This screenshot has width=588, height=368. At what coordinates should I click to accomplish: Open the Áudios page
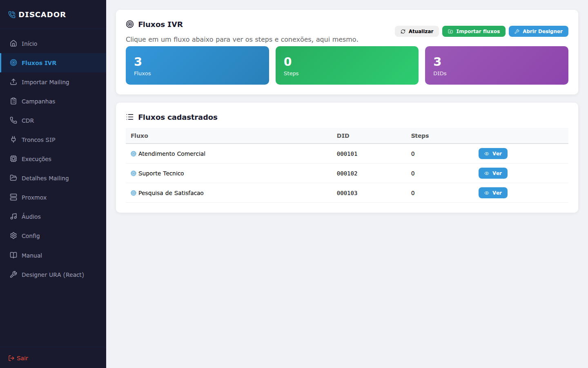click(53, 216)
